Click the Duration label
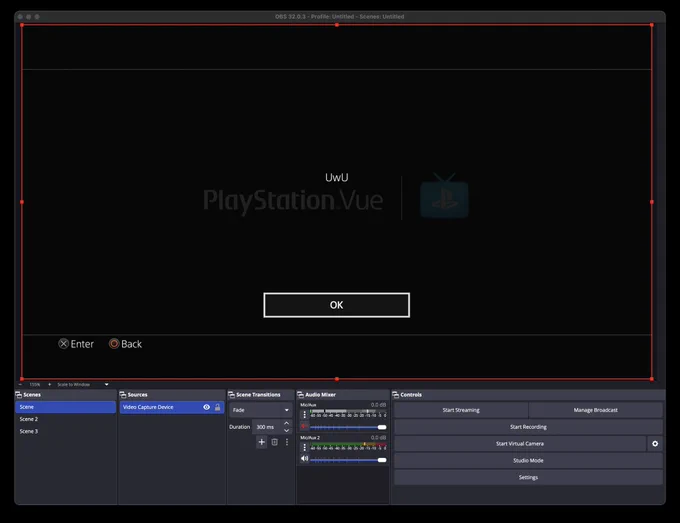The height and width of the screenshot is (523, 680). coord(239,427)
